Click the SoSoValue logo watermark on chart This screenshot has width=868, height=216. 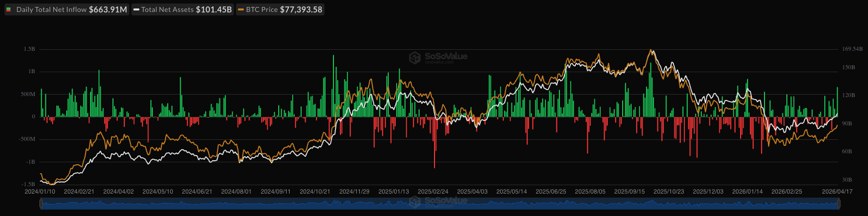438,58
